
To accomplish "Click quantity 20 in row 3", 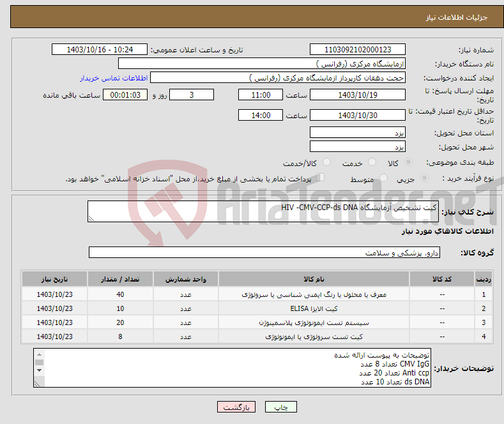I will click(120, 322).
